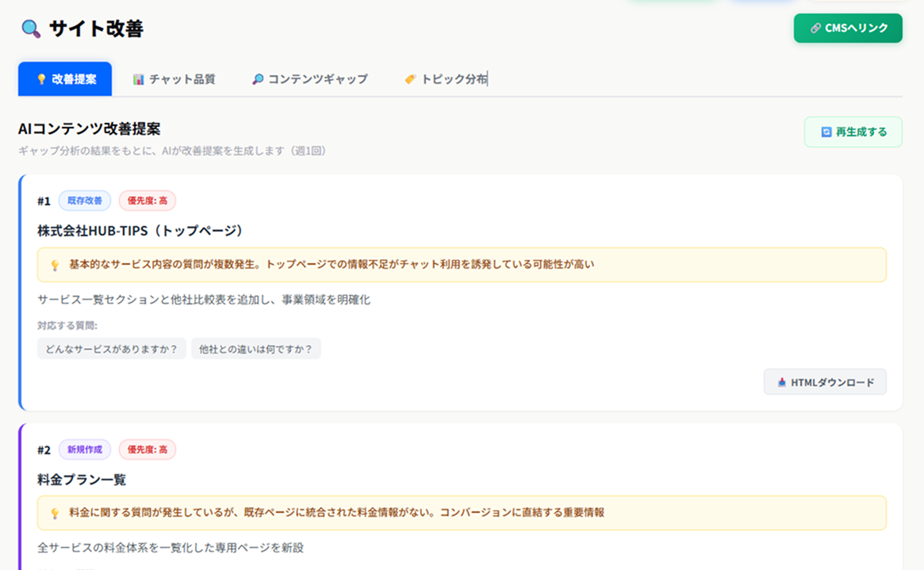Click the サービス一覧セクションと他社比較表を追加 text
Viewport: 924px width, 570px height.
(x=204, y=299)
